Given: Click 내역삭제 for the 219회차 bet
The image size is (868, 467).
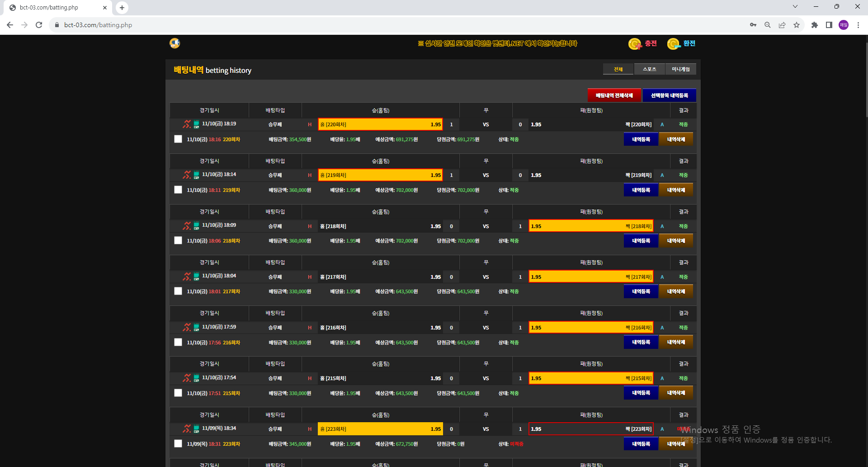Looking at the screenshot, I should click(676, 190).
